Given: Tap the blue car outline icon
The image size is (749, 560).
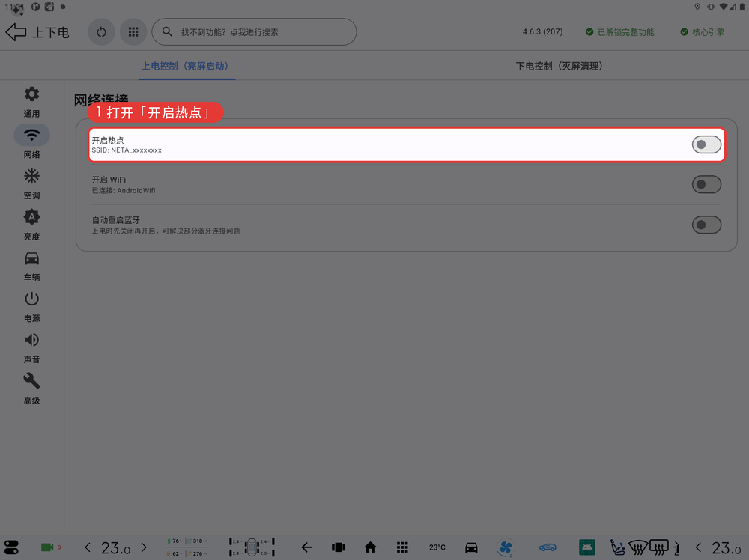Looking at the screenshot, I should pyautogui.click(x=548, y=547).
